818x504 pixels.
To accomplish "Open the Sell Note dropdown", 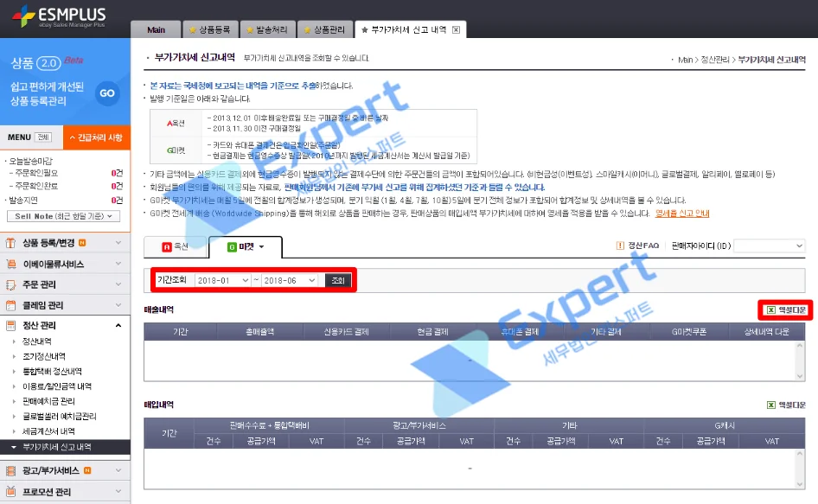I will click(x=64, y=216).
